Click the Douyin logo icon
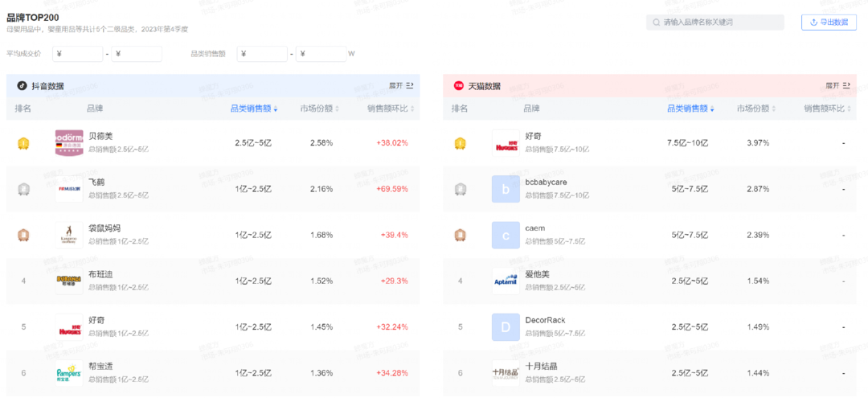This screenshot has width=868, height=398. (23, 86)
